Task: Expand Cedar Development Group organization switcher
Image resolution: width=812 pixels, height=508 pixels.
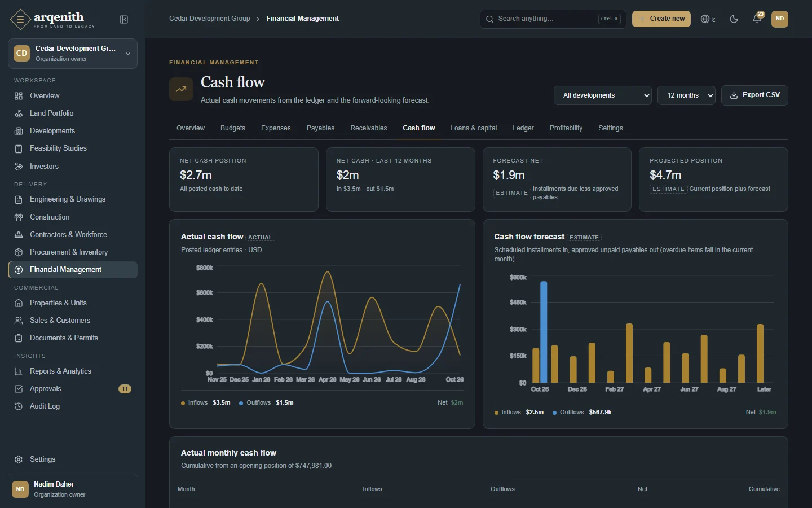Action: coord(73,54)
